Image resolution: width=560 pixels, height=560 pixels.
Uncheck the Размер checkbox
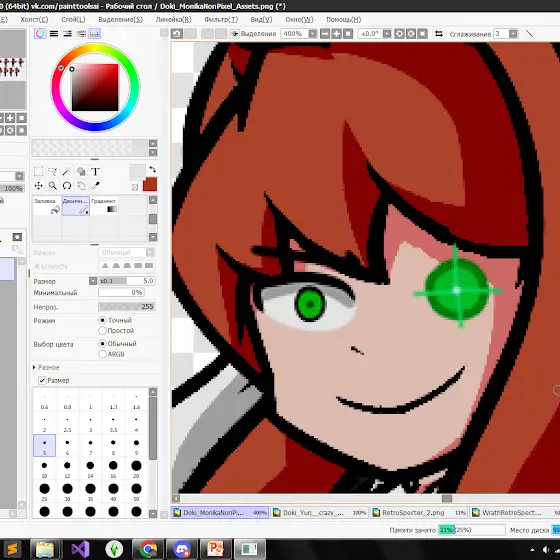[x=42, y=380]
